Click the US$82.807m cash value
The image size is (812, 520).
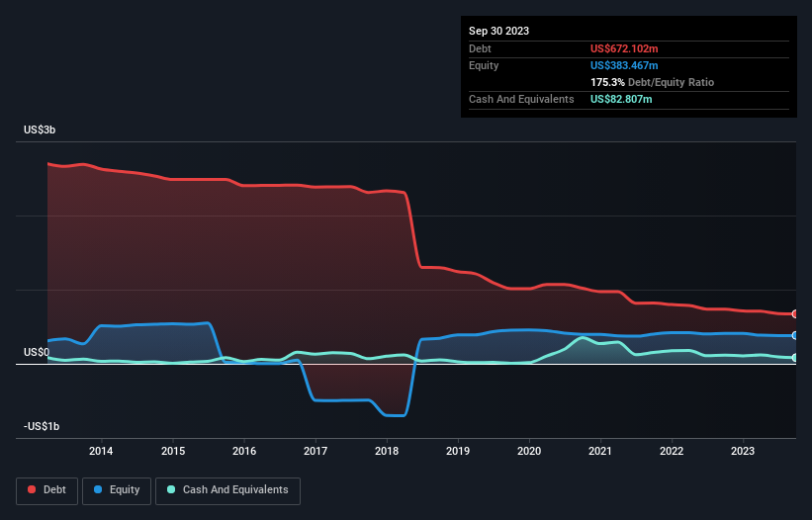[621, 99]
